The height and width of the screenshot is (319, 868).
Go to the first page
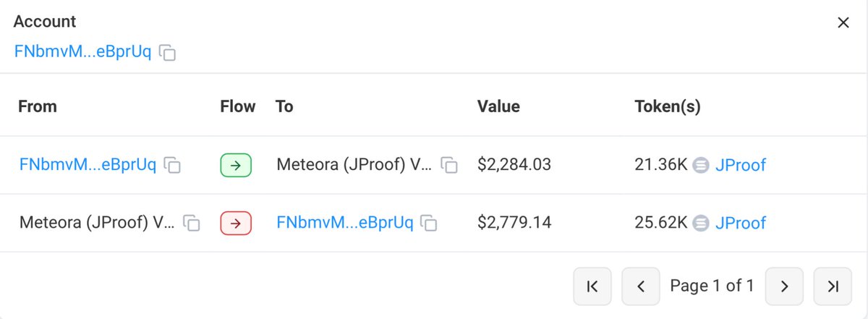tap(592, 286)
